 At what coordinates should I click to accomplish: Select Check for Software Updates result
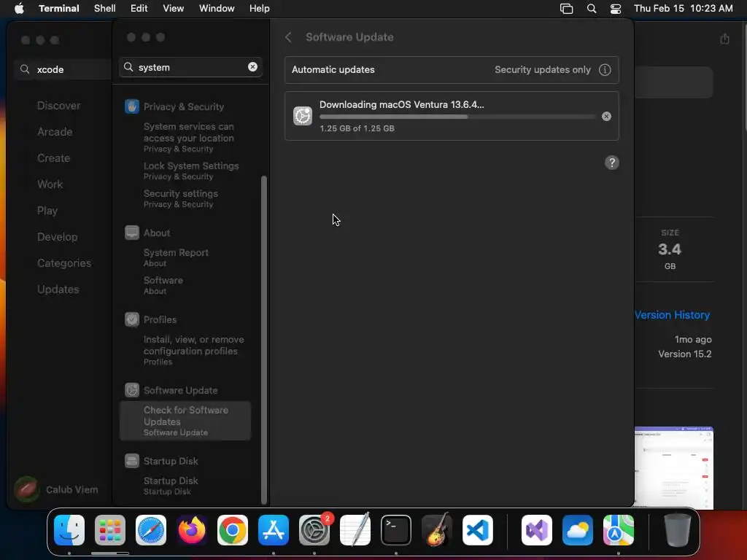point(185,421)
